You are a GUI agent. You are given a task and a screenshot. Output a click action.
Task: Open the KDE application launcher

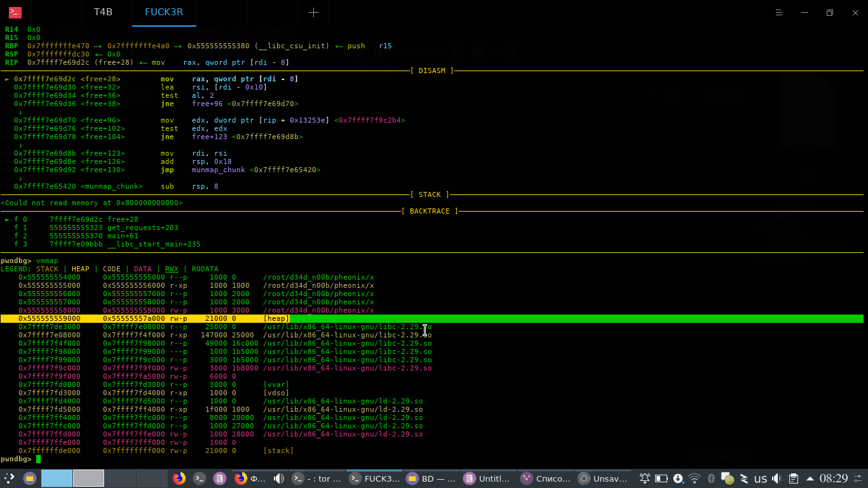[10, 478]
